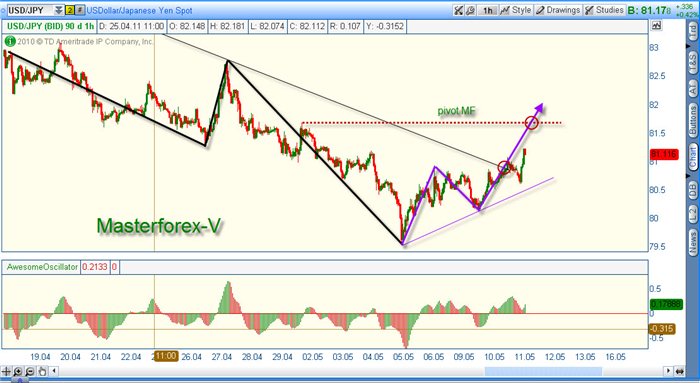This screenshot has height=383, width=700.
Task: Click the AwesomeOscillator study label
Action: [x=42, y=267]
